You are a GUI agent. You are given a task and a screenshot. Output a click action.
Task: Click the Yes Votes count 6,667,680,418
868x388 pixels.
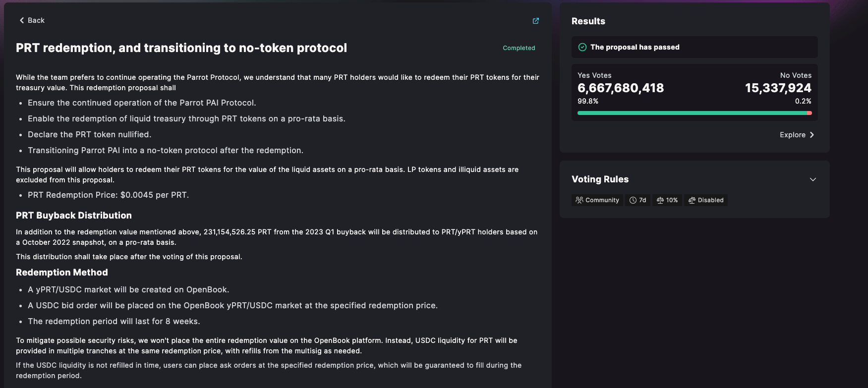click(621, 88)
